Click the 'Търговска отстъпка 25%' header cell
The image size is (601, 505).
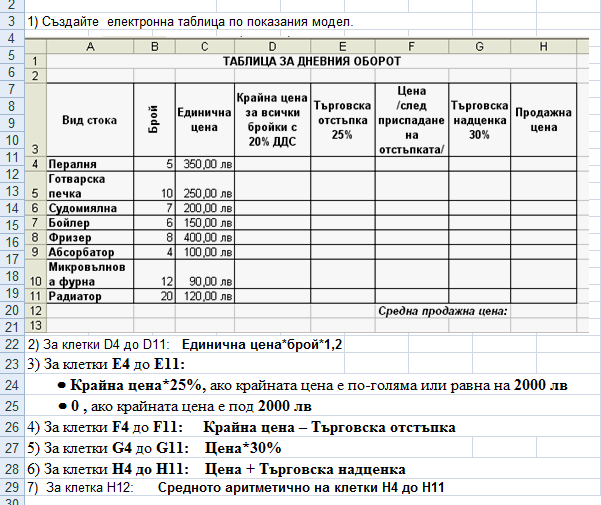343,120
